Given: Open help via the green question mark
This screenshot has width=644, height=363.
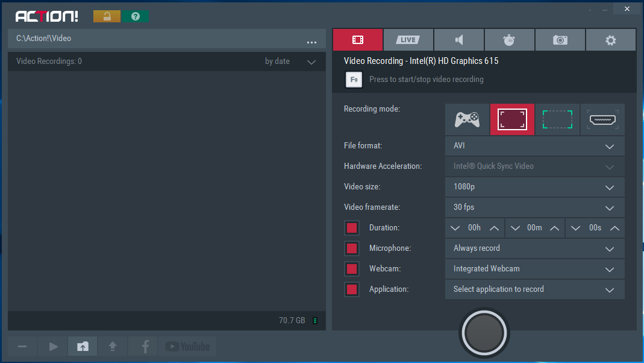Looking at the screenshot, I should tap(136, 16).
